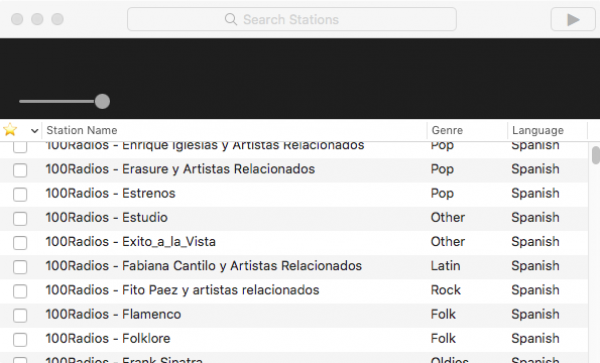This screenshot has width=600, height=363.
Task: Check the 100Radios - Estudio favorite box
Action: click(20, 218)
